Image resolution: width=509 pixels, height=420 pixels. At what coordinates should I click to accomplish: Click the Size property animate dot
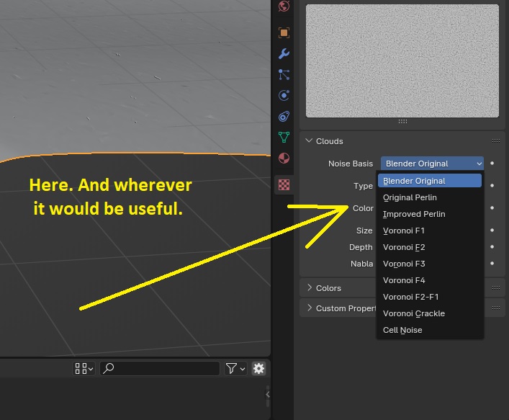[x=492, y=231]
